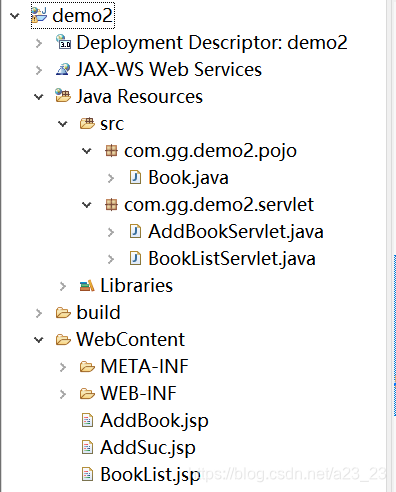Collapse the demo2 project node
This screenshot has height=492, width=396.
tap(15, 16)
